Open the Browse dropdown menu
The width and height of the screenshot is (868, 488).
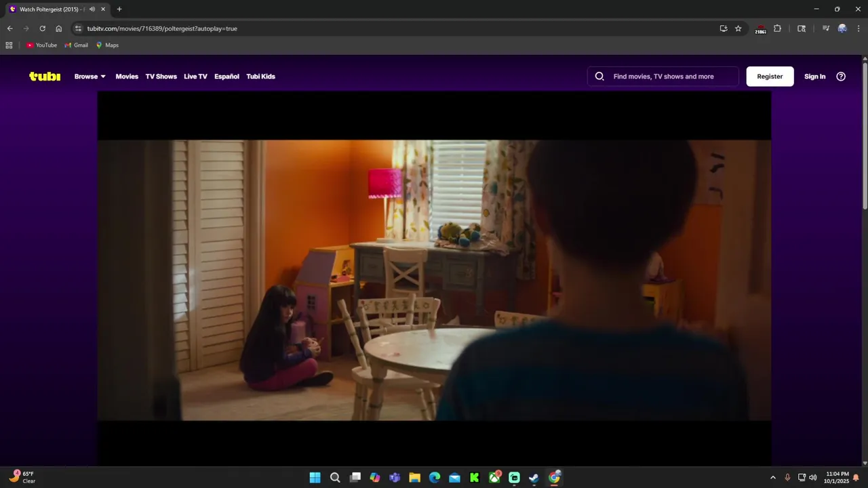point(90,77)
